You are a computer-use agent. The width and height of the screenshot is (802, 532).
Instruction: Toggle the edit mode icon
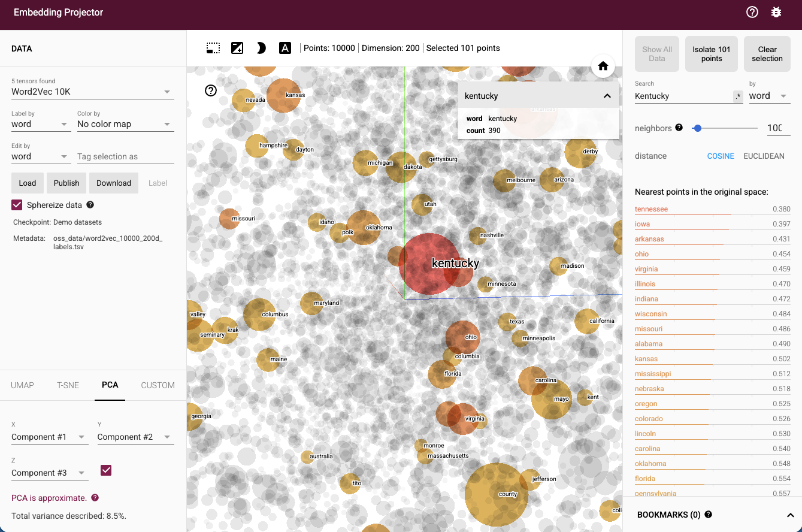[237, 48]
